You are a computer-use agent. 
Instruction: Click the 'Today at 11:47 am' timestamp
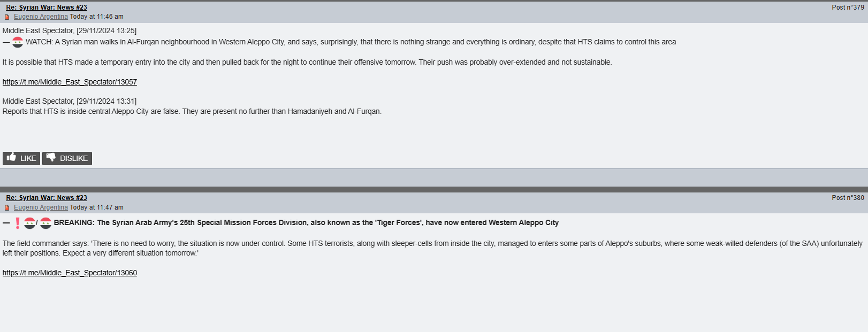[97, 207]
